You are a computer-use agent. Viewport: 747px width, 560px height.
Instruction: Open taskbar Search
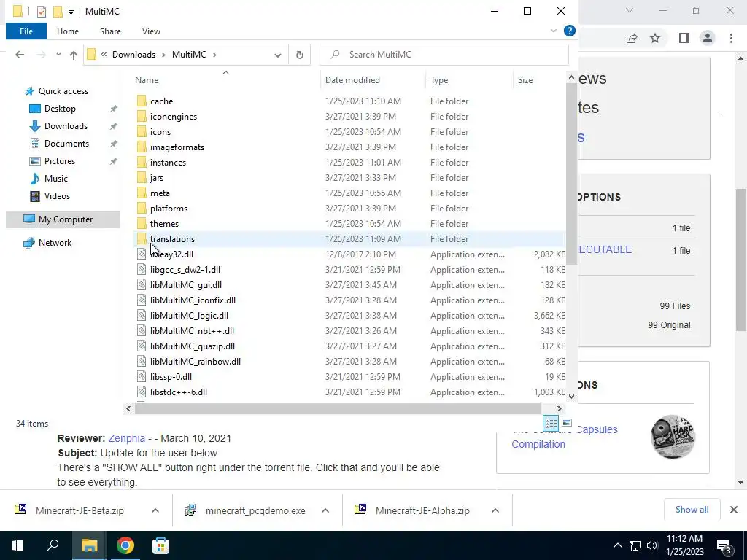53,545
